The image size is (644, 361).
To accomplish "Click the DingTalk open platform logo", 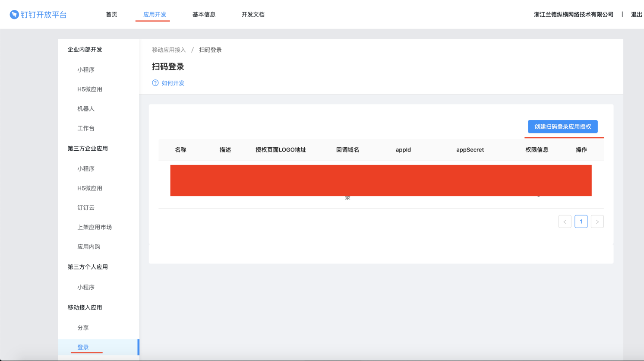I will 38,15.
